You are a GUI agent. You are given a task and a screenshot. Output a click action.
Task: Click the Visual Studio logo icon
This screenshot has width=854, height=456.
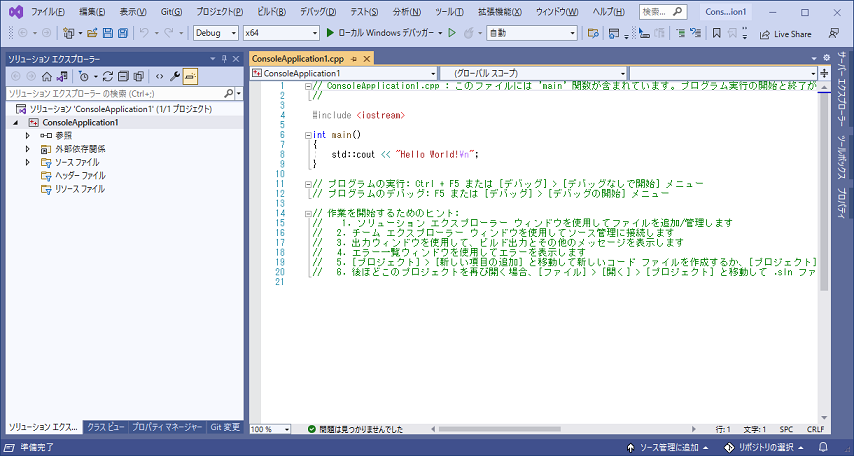point(16,11)
